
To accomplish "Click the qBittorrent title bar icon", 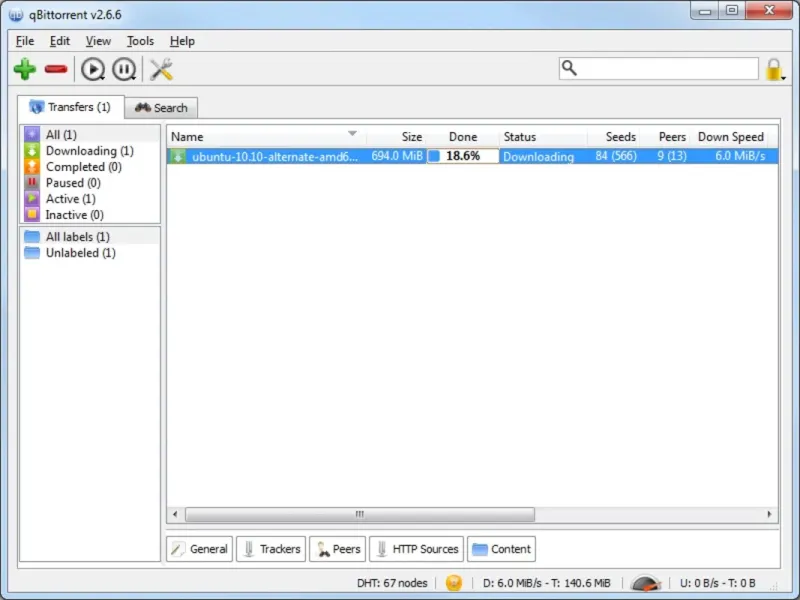I will (x=16, y=15).
